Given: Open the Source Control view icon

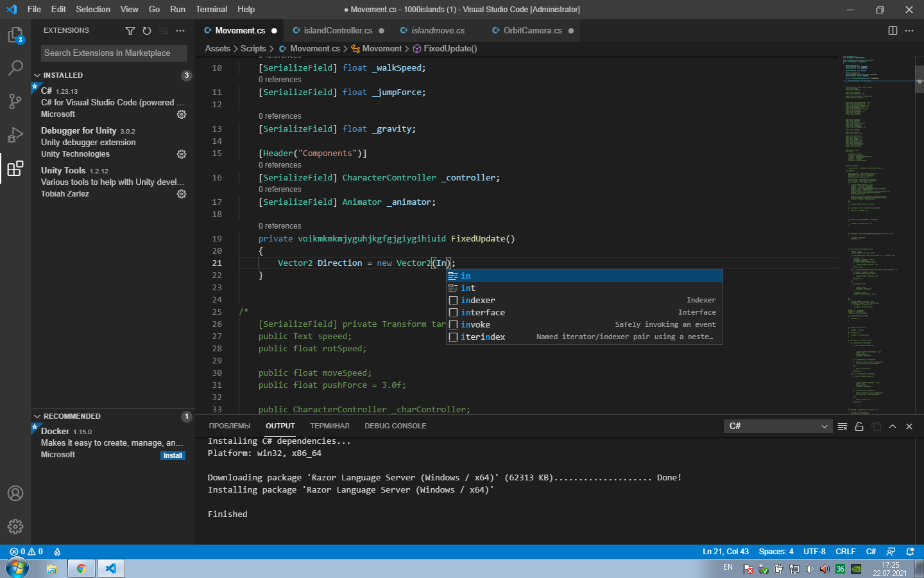Looking at the screenshot, I should [x=15, y=101].
